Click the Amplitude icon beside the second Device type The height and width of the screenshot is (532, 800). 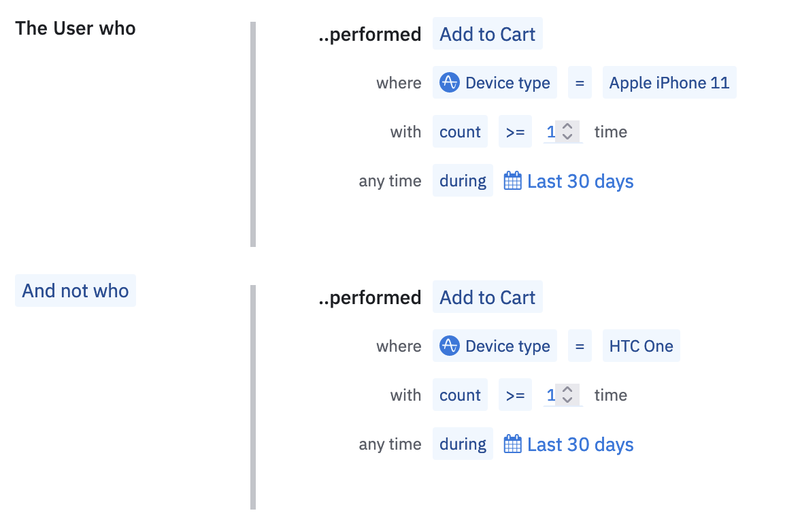[449, 346]
